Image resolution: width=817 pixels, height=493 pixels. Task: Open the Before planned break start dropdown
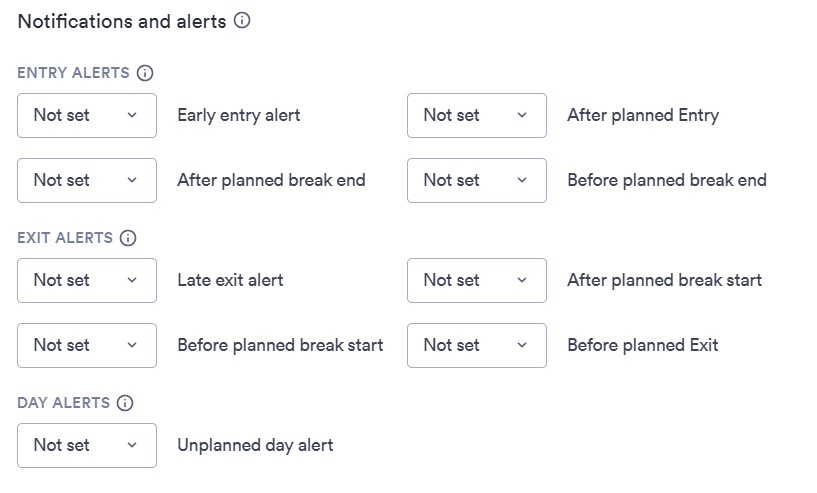click(x=87, y=346)
